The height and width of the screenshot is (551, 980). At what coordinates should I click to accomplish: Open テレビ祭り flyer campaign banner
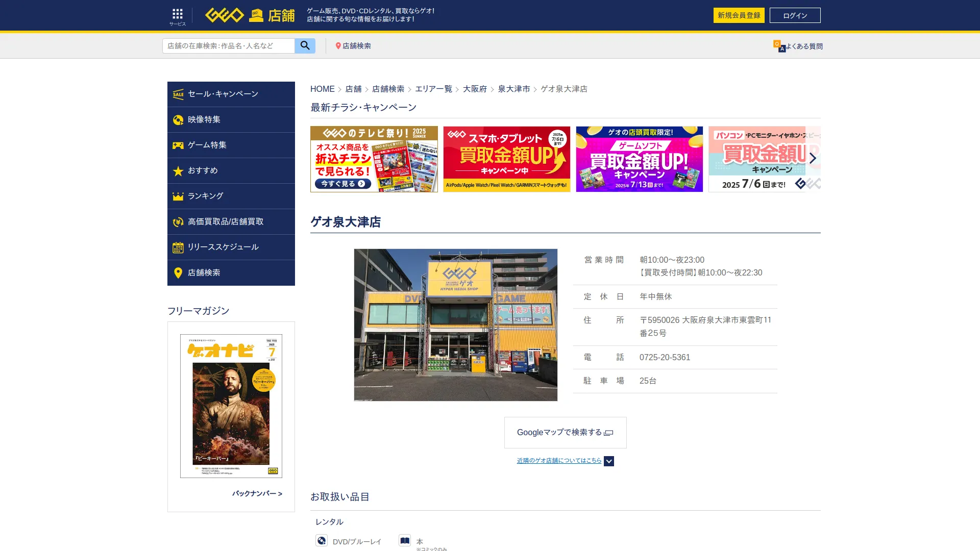[374, 159]
